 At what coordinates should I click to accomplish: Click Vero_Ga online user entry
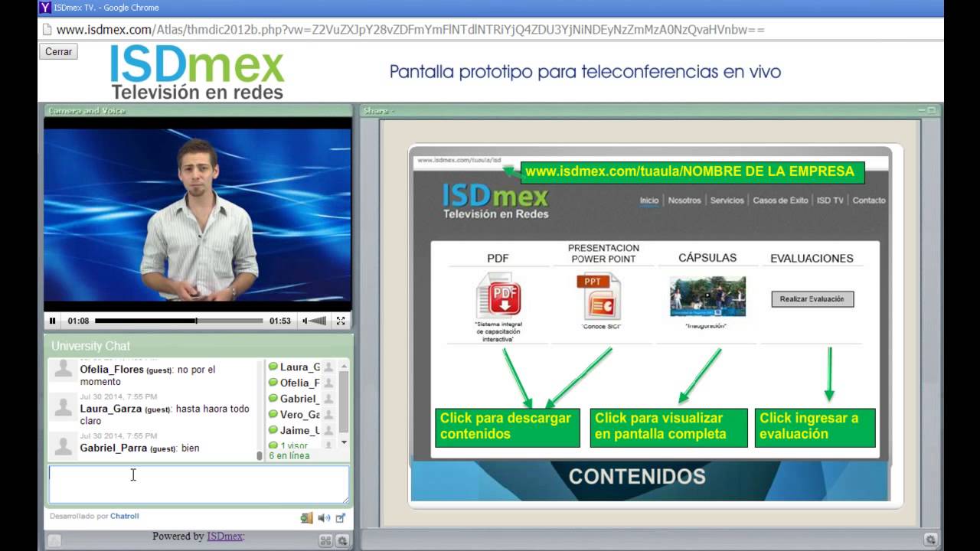tap(294, 415)
